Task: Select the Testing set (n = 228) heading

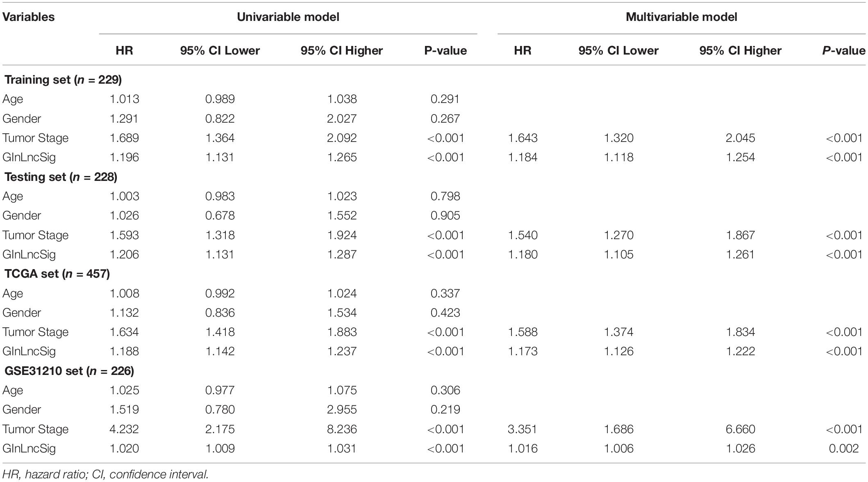Action: (x=61, y=177)
